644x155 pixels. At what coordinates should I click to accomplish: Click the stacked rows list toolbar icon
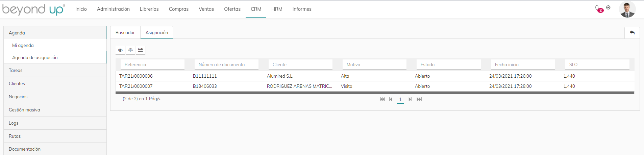click(x=141, y=50)
